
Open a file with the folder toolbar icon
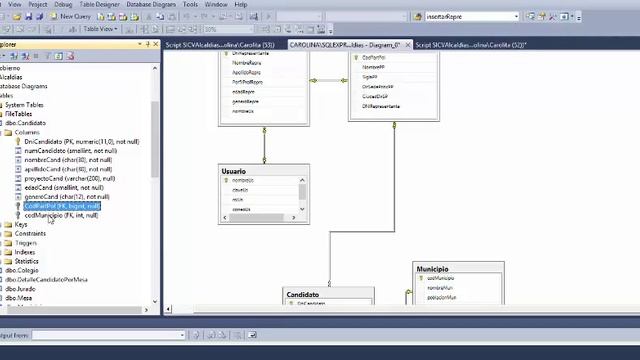click(17, 17)
